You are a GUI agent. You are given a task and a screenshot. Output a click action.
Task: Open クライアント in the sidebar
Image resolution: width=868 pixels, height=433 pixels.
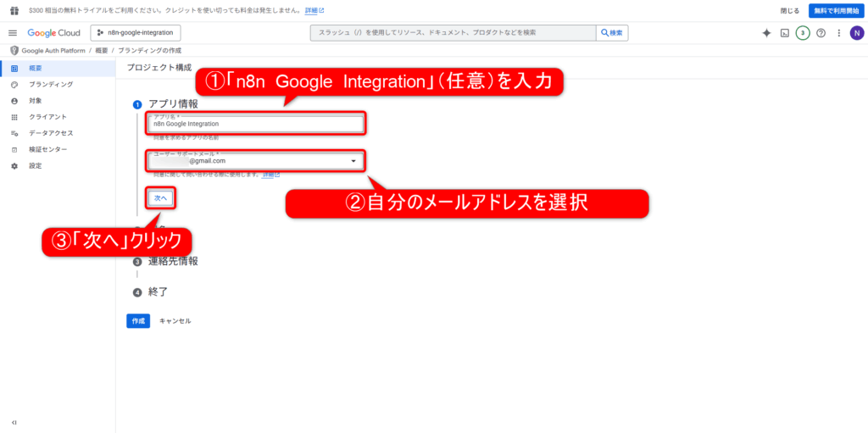(x=47, y=117)
